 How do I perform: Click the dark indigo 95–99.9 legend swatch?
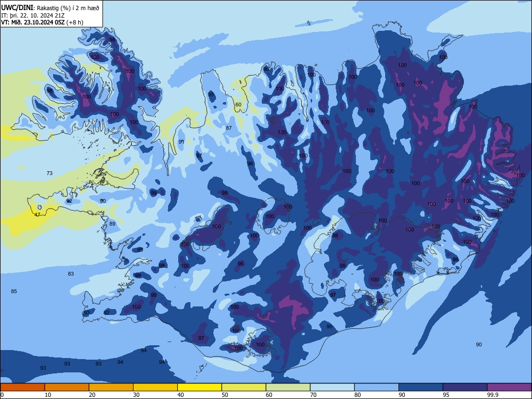pyautogui.click(x=465, y=387)
